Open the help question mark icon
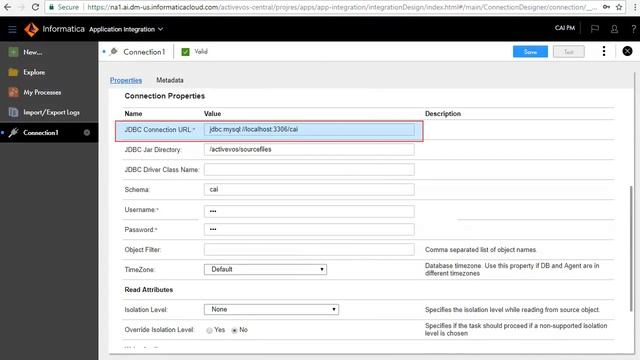The width and height of the screenshot is (640, 360). click(x=633, y=29)
